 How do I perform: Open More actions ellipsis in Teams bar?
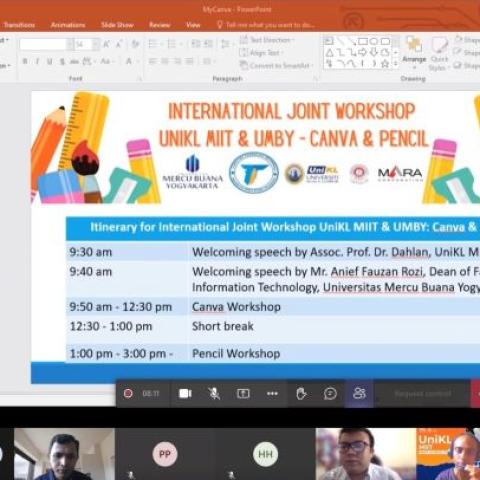click(272, 394)
